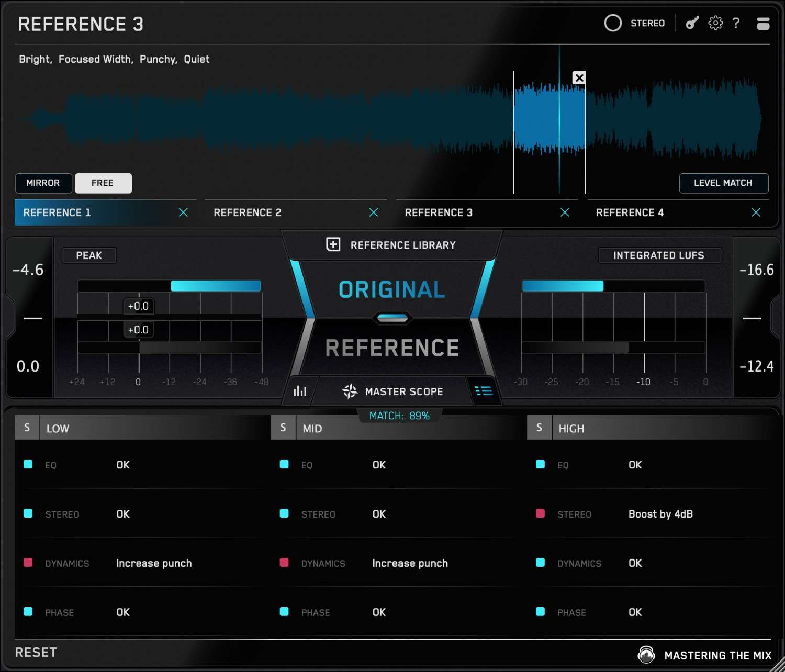Click the Mastering The Mix logo

click(x=646, y=655)
